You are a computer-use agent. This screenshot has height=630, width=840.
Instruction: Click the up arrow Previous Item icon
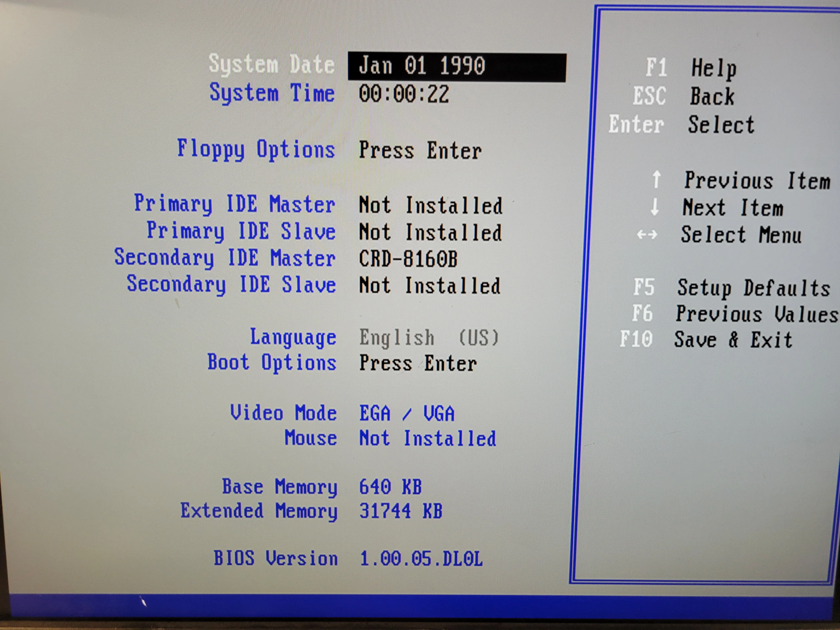656,180
